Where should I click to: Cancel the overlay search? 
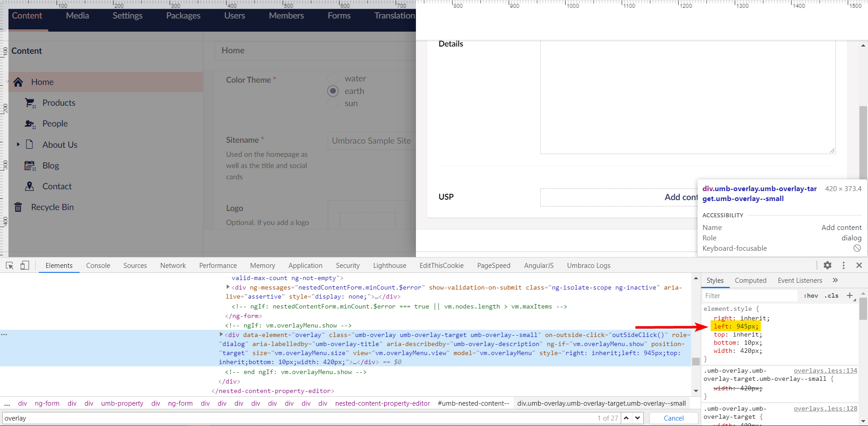673,418
